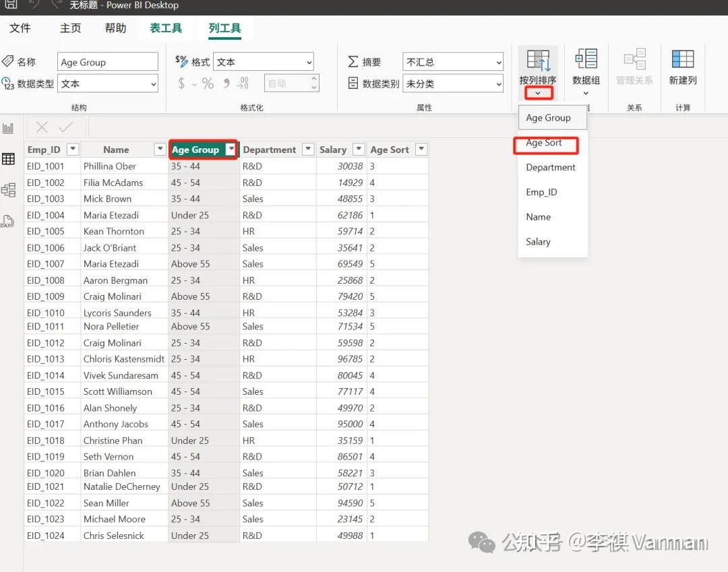Open the DAX query view icon
This screenshot has height=572, width=728.
tap(8, 221)
